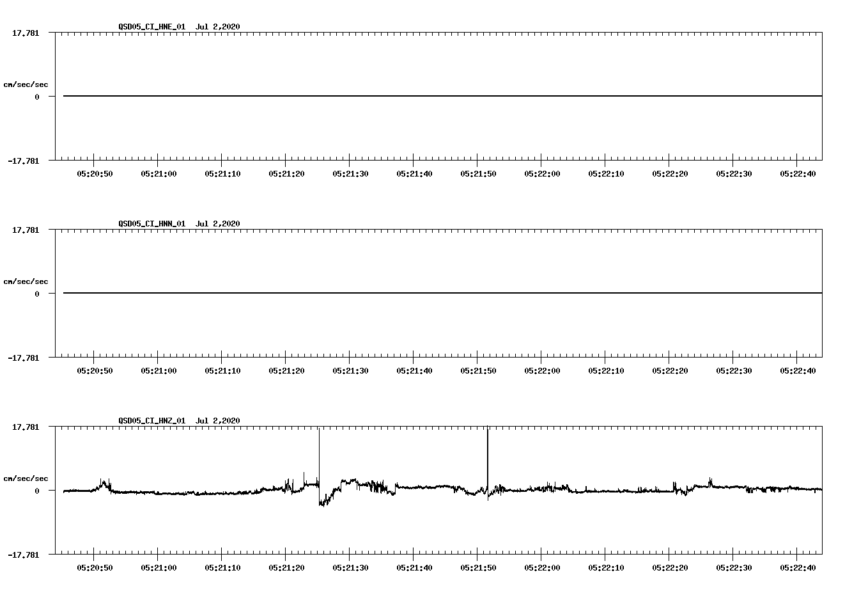The image size is (868, 591).
Task: Select 05:20:50 tick label under HNN plot
Action: [95, 371]
